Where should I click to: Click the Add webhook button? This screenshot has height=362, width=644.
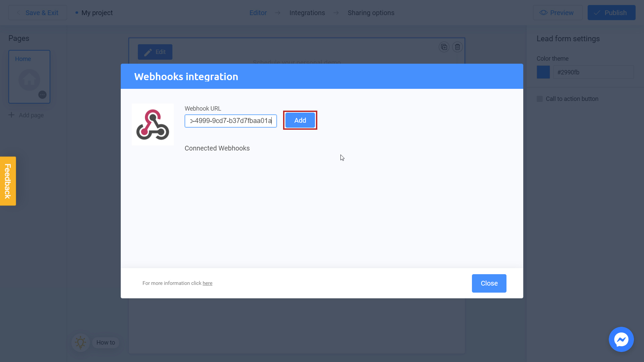tap(300, 120)
